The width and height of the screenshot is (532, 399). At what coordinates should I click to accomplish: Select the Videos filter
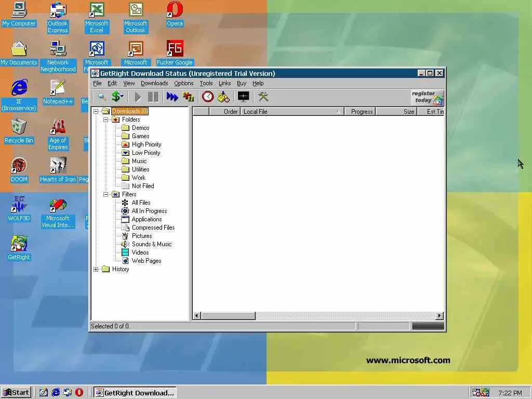click(x=140, y=252)
